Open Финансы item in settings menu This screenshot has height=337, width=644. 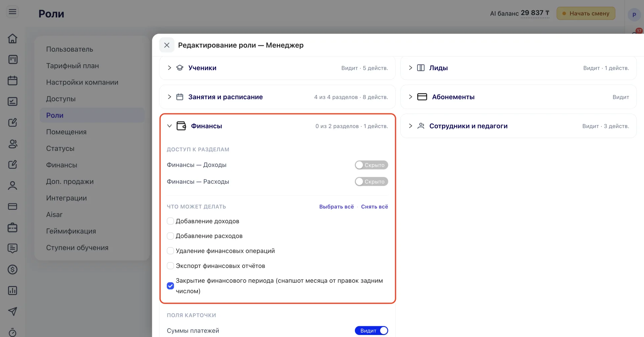(x=92, y=165)
